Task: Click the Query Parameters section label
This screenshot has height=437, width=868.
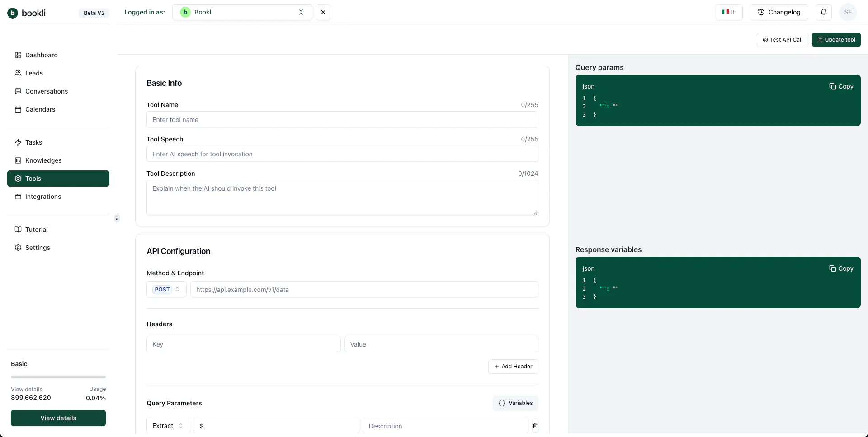Action: coord(174,403)
